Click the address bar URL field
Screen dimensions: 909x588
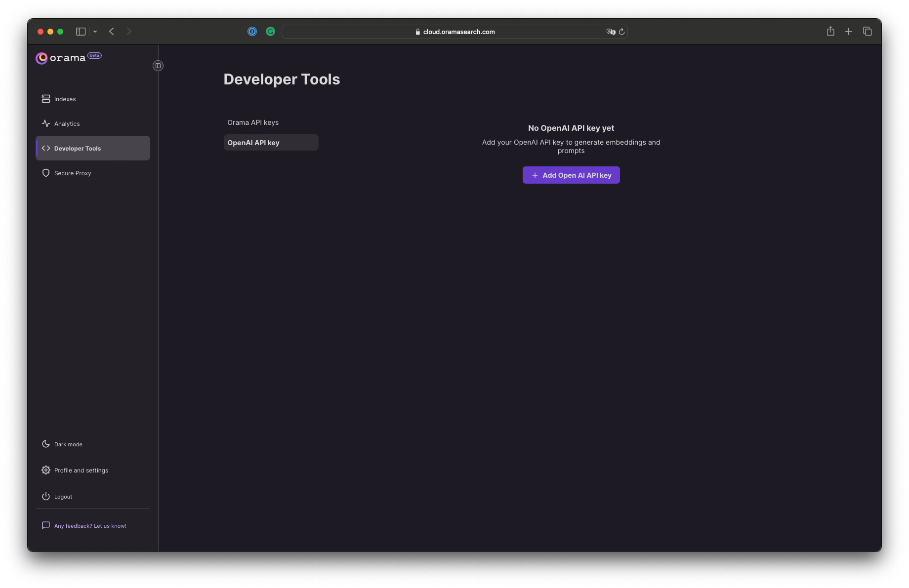(x=454, y=32)
